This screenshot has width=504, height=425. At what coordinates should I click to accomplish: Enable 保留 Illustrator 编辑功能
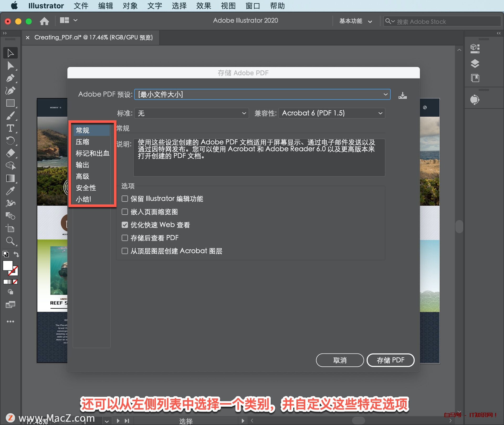pyautogui.click(x=125, y=199)
